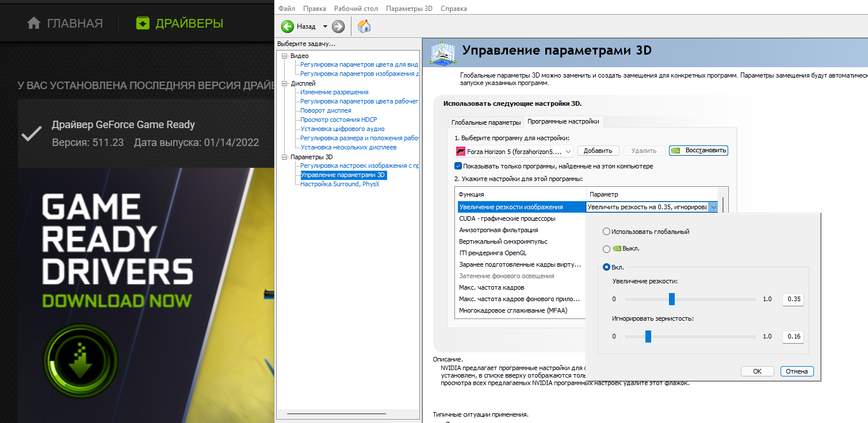Confirm the sharpening settings with OK
Viewport: 868px width, 423px height.
pyautogui.click(x=757, y=371)
